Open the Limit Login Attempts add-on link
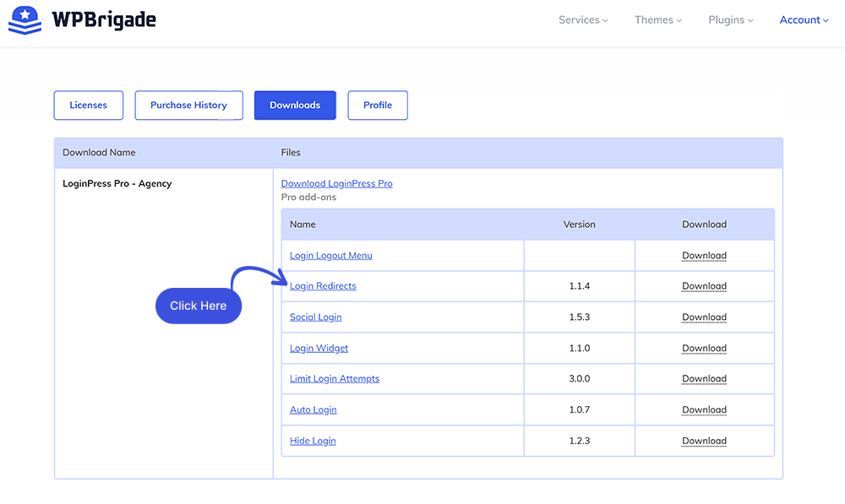The width and height of the screenshot is (845, 504). 335,378
